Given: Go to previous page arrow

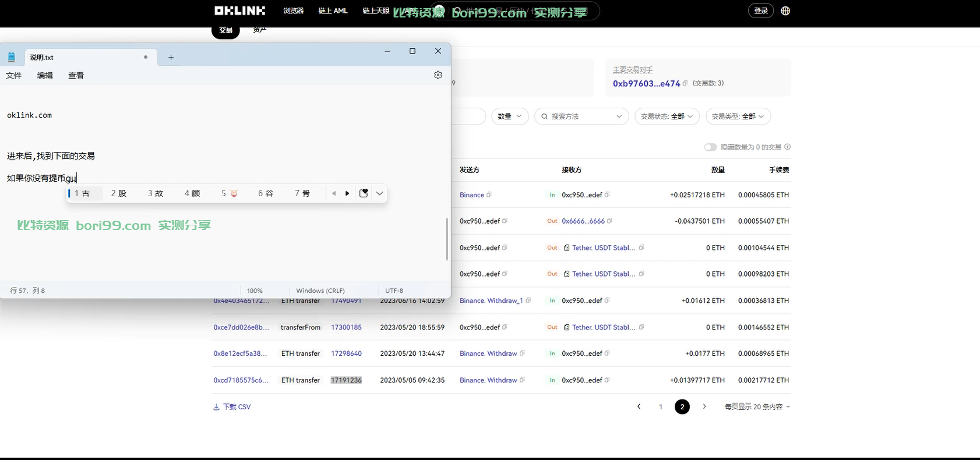Looking at the screenshot, I should [639, 406].
